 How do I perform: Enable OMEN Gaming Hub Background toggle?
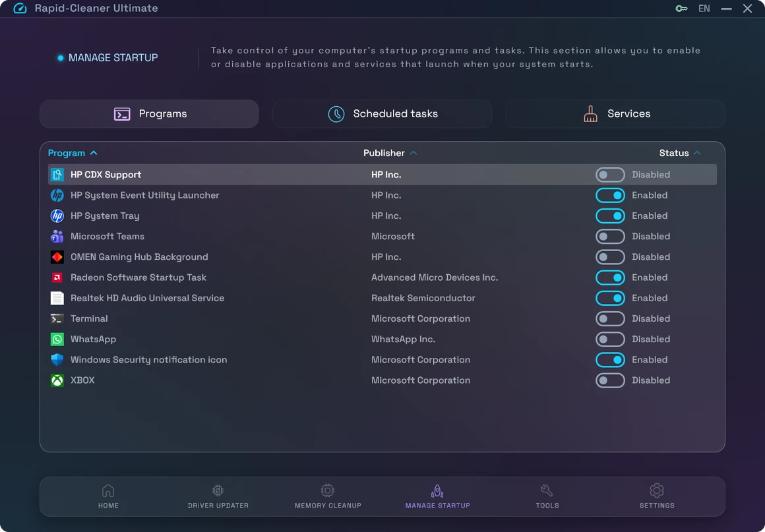coord(610,256)
